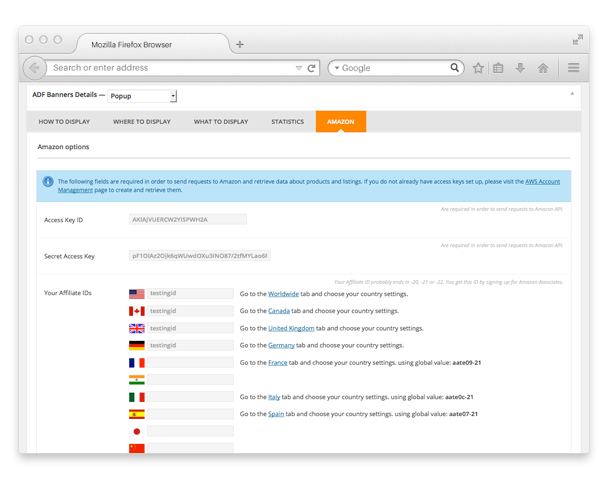Reload the page with the refresh icon
Viewport: 615px width, 479px height.
(311, 68)
